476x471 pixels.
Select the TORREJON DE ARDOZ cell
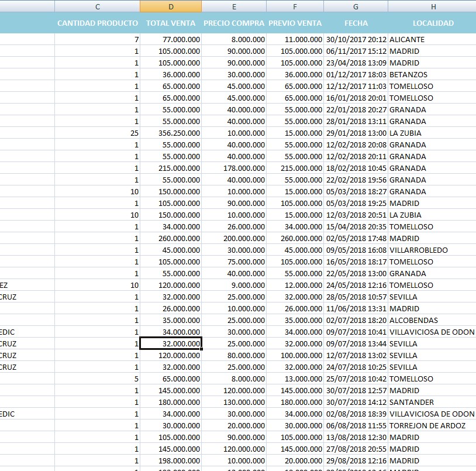coord(433,426)
